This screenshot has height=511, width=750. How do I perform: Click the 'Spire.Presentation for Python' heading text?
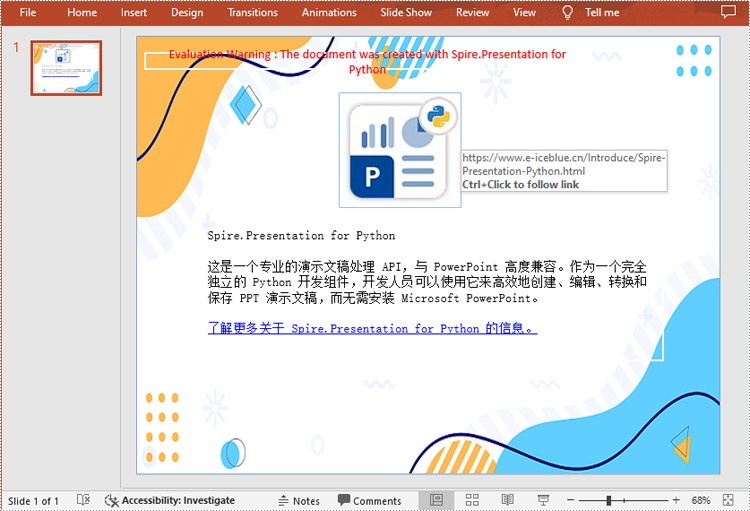click(301, 235)
